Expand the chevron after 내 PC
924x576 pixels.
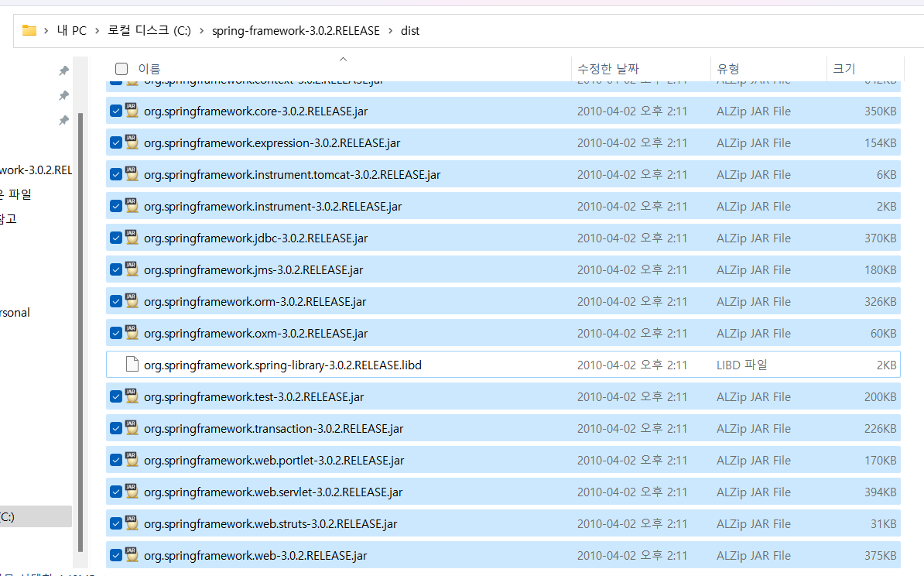pos(98,31)
